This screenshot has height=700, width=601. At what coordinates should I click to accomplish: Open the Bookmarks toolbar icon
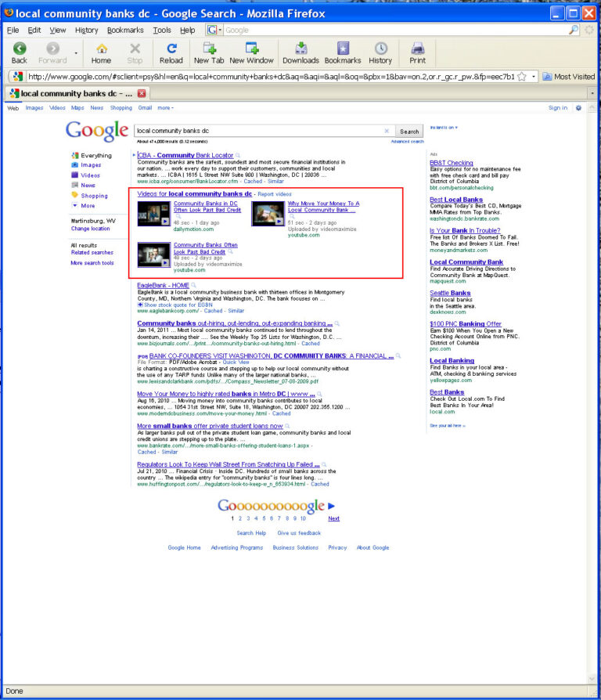tap(343, 49)
